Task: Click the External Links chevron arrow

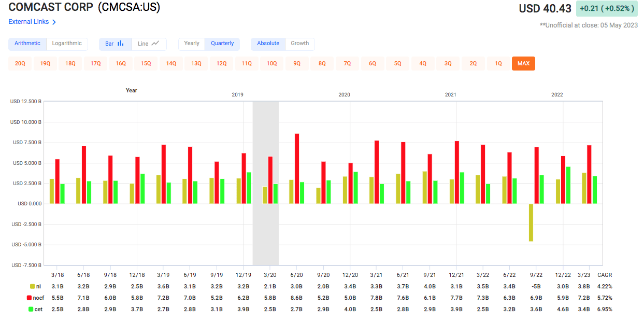Action: (55, 22)
